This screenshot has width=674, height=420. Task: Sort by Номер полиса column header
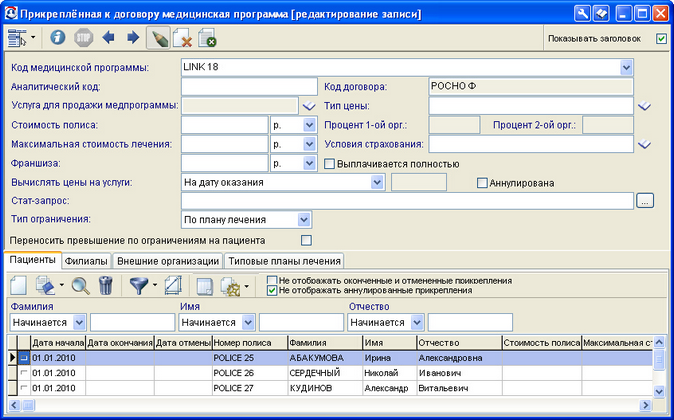tap(250, 343)
